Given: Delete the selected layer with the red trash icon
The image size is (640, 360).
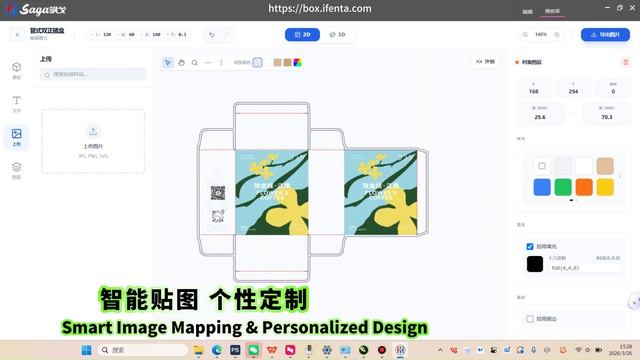Looking at the screenshot, I should coord(626,62).
